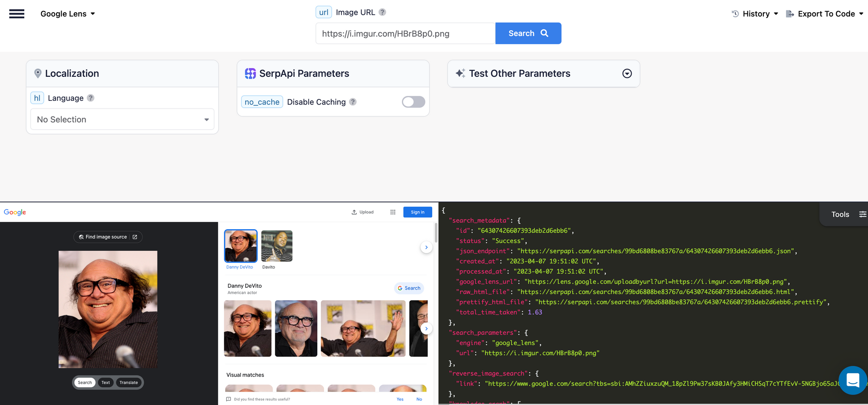Click the SerpApi Parameters logo icon
Viewport: 868px width, 405px height.
click(250, 74)
